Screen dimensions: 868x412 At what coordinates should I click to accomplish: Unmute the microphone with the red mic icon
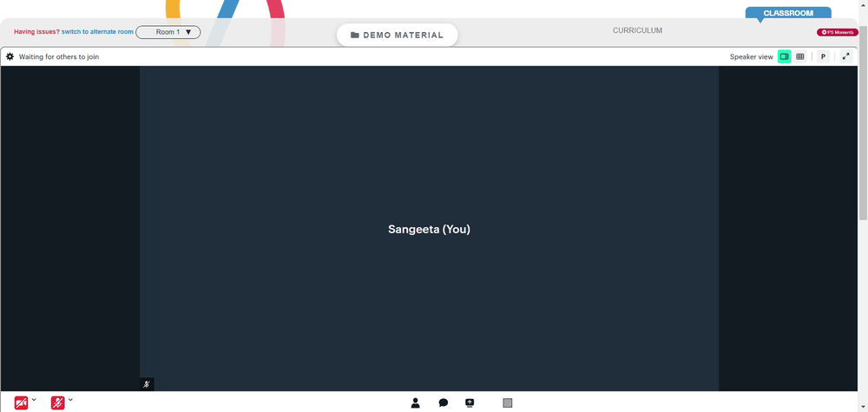57,402
